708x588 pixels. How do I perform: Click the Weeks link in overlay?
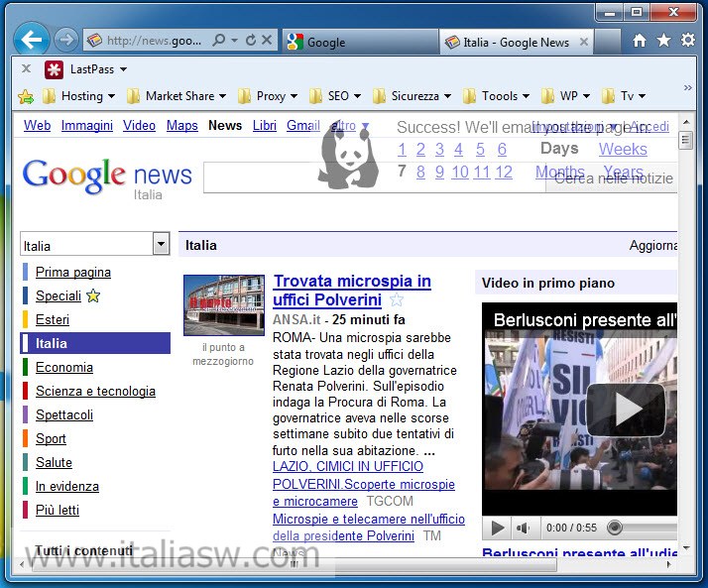pyautogui.click(x=623, y=149)
